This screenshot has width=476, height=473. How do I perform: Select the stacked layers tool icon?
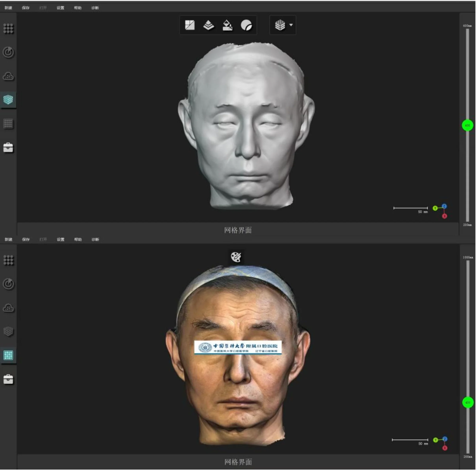pos(208,25)
